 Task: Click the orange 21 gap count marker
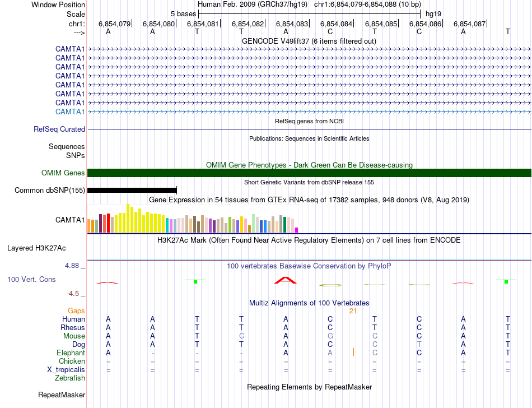[353, 311]
